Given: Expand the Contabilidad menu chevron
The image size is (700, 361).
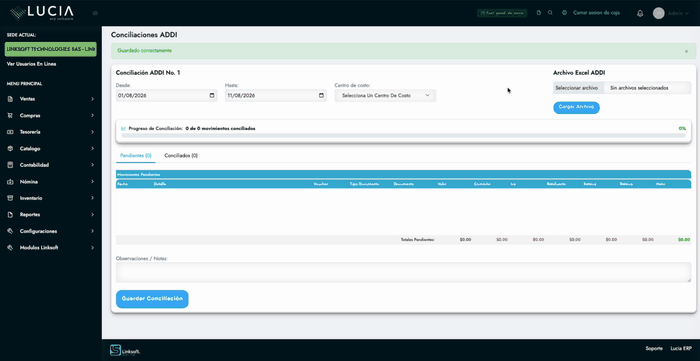Looking at the screenshot, I should 92,165.
